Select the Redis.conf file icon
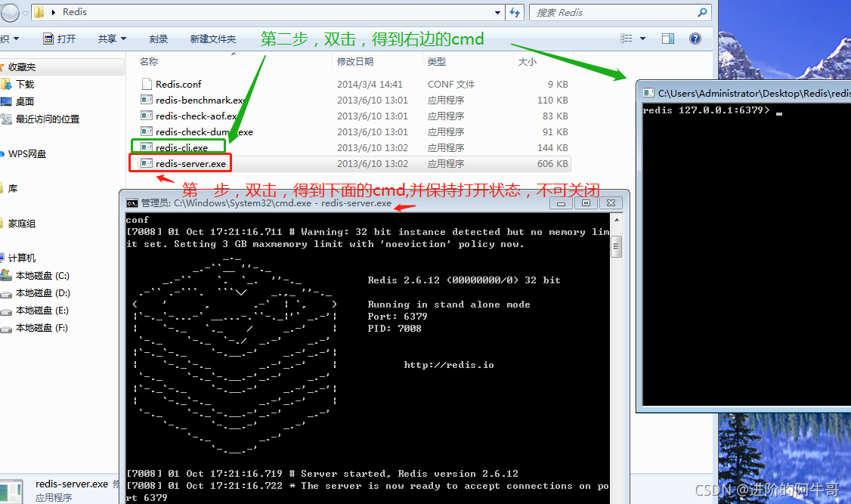 146,84
